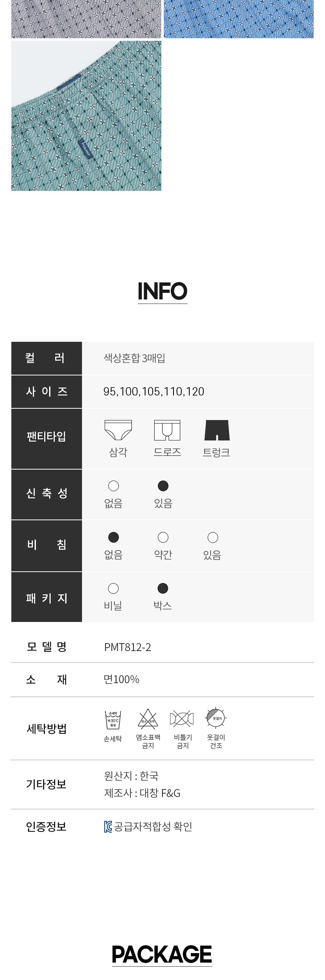Click the KC certification mark icon
Screen dimensions: 325x980
[x=108, y=826]
